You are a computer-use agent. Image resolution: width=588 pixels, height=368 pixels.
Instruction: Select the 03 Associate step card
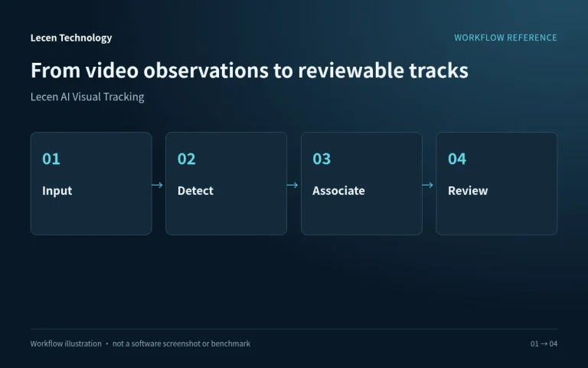coord(361,184)
